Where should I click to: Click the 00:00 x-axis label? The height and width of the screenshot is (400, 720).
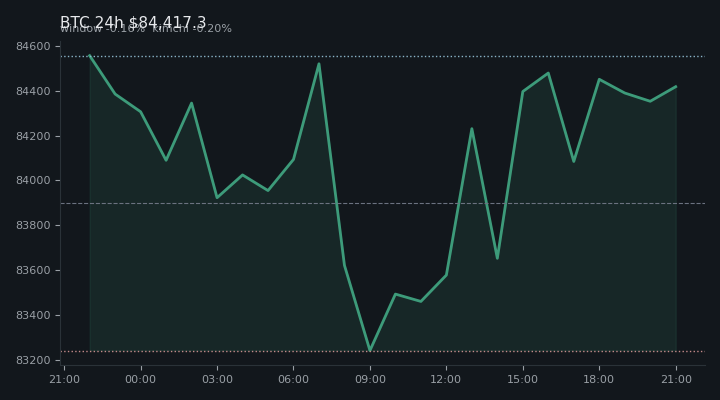(141, 379)
